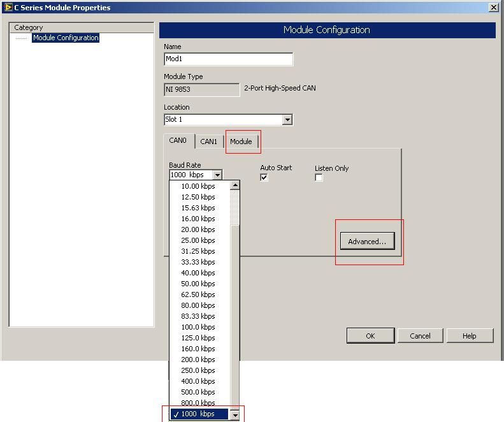Screen dimensions: 504x422
Task: Select 200.0 kbps in dropdown list
Action: 199,360
